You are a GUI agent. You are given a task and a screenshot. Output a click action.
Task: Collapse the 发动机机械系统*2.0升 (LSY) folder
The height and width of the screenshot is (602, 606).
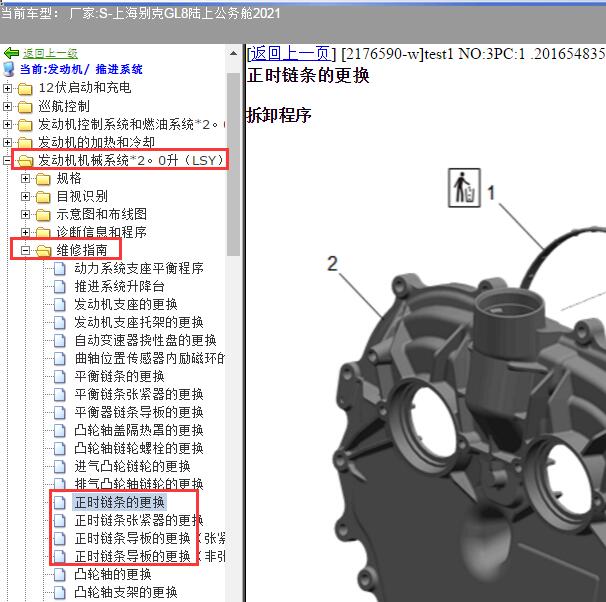(x=7, y=160)
